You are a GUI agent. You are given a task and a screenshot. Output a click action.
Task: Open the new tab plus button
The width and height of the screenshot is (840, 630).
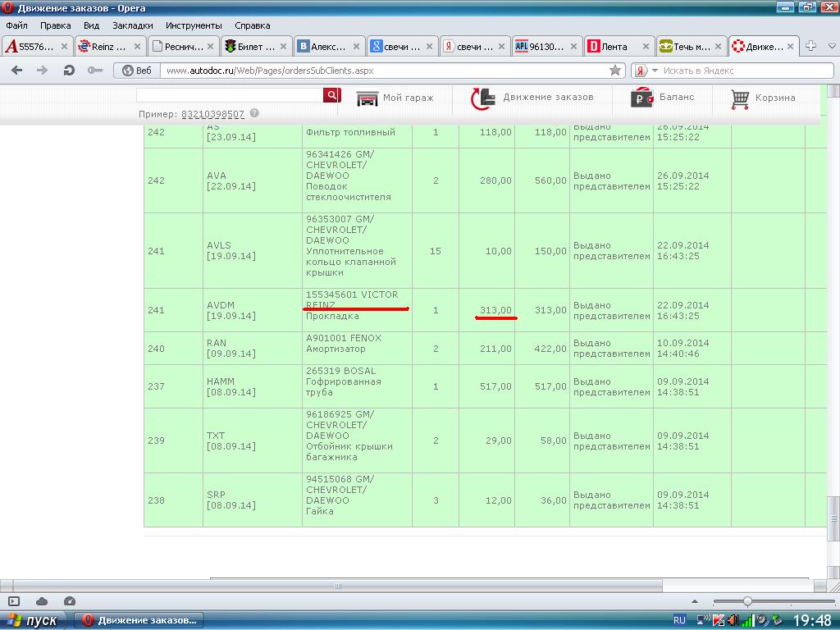(x=810, y=46)
